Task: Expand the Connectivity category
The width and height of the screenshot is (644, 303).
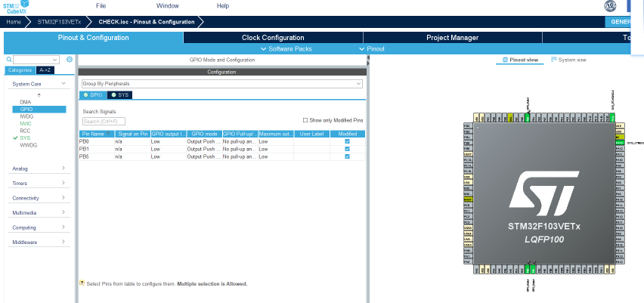Action: (x=63, y=197)
